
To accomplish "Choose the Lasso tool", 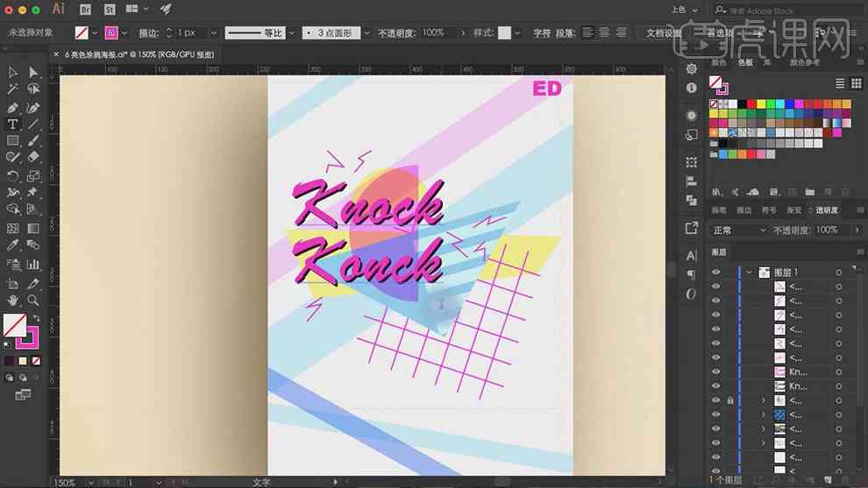I will (33, 89).
